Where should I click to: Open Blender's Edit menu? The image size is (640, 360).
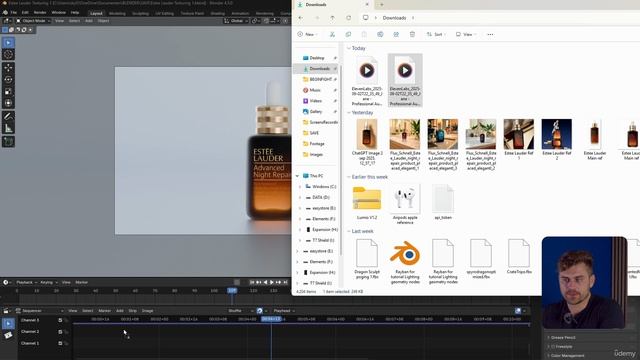pyautogui.click(x=25, y=13)
